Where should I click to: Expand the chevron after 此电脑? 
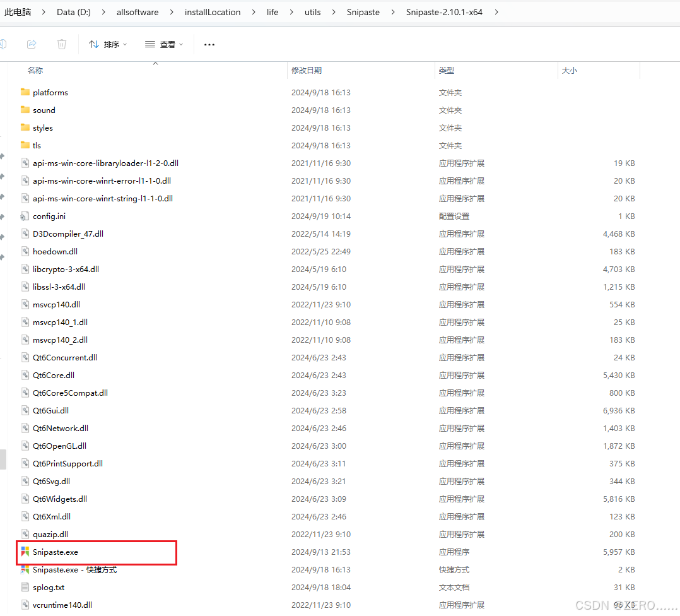[44, 12]
